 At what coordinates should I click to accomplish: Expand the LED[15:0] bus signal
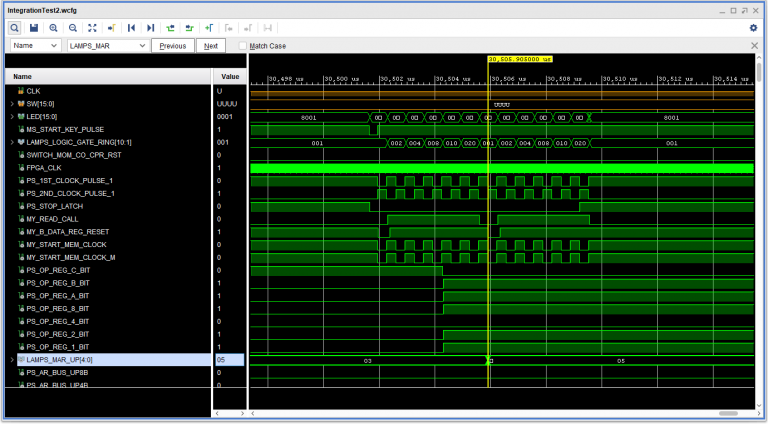(x=12, y=117)
